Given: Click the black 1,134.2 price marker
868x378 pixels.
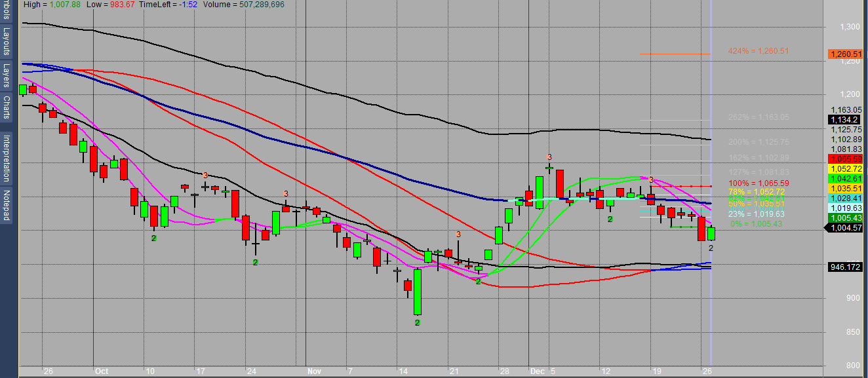Looking at the screenshot, I should (845, 120).
